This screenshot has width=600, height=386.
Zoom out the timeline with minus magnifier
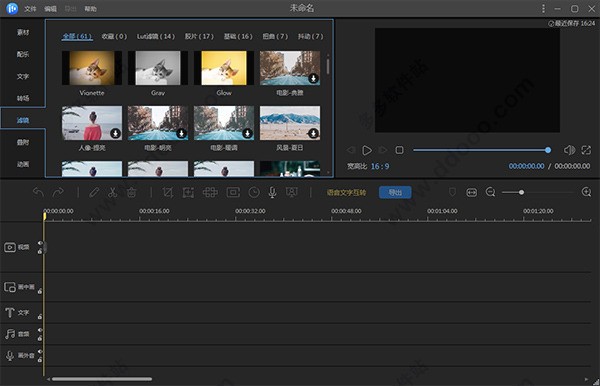[490, 192]
